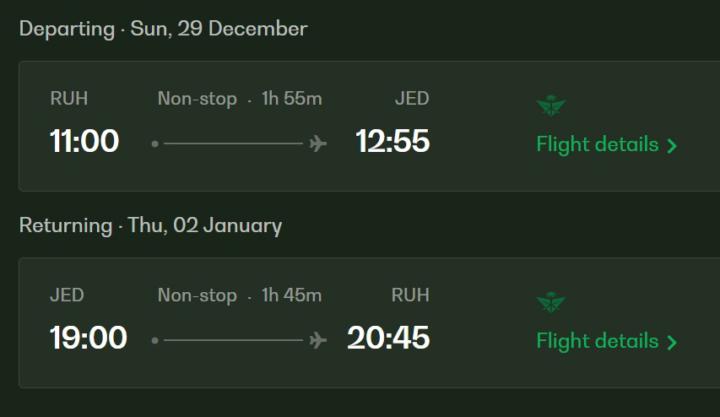720x417 pixels.
Task: Click the 1h 45m duration label
Action: (291, 295)
